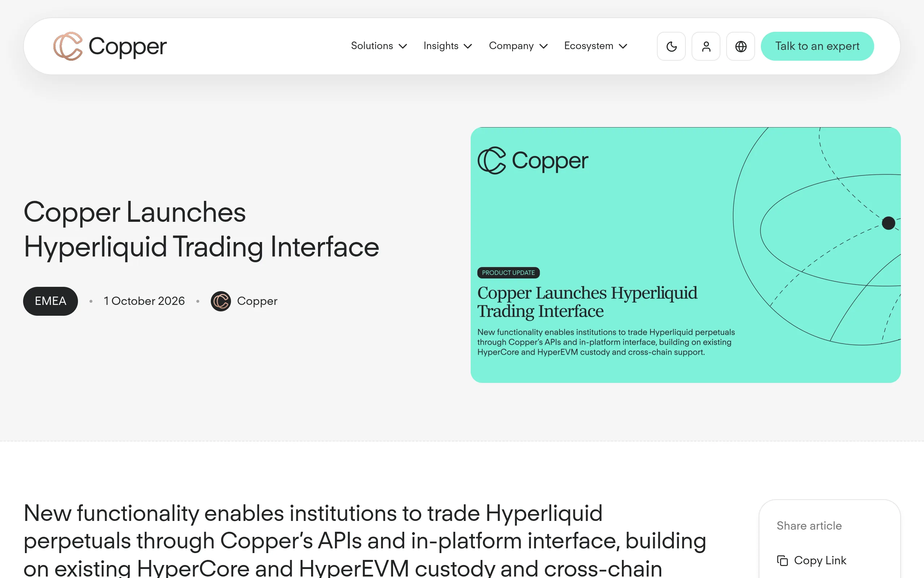Click the 1 October 2026 date

(x=144, y=301)
